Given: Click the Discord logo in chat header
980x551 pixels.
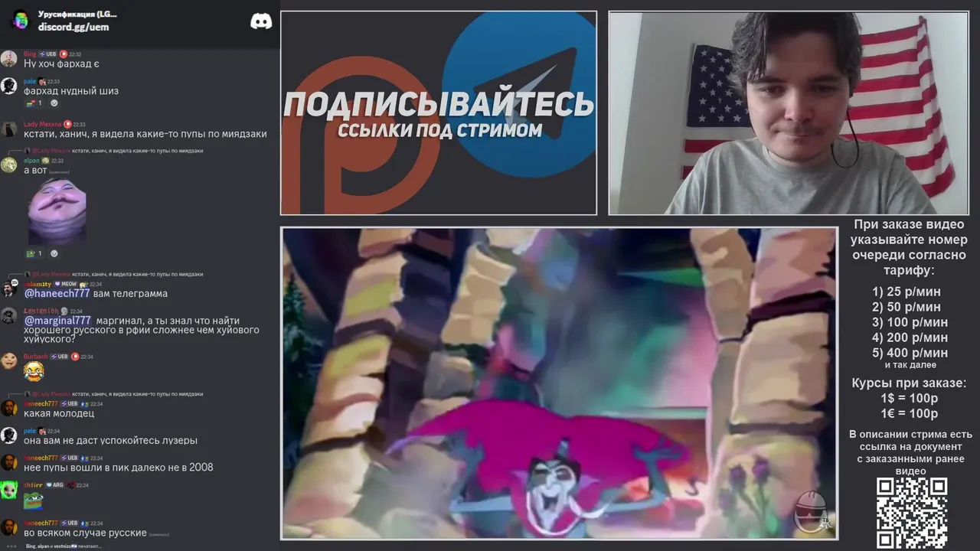Looking at the screenshot, I should (x=261, y=21).
